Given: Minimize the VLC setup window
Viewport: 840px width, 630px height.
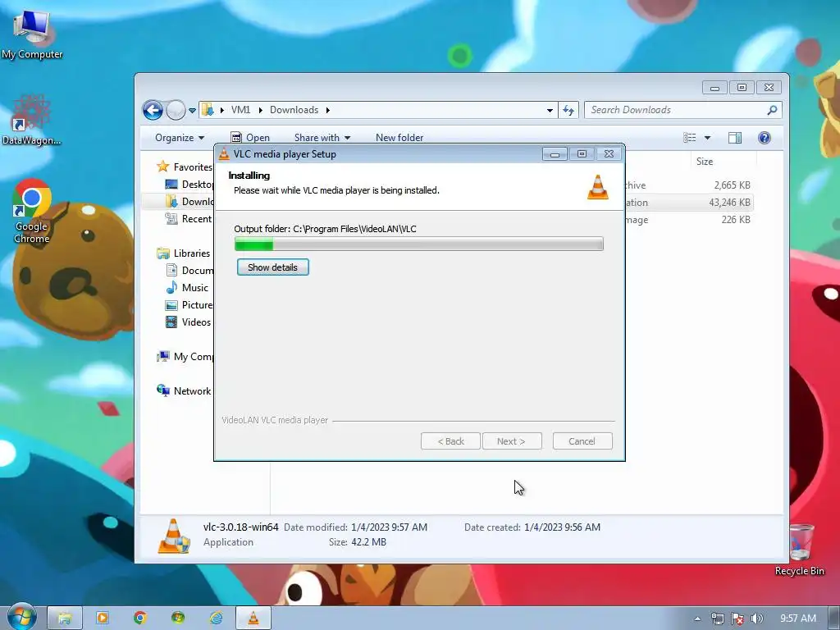Looking at the screenshot, I should click(555, 154).
